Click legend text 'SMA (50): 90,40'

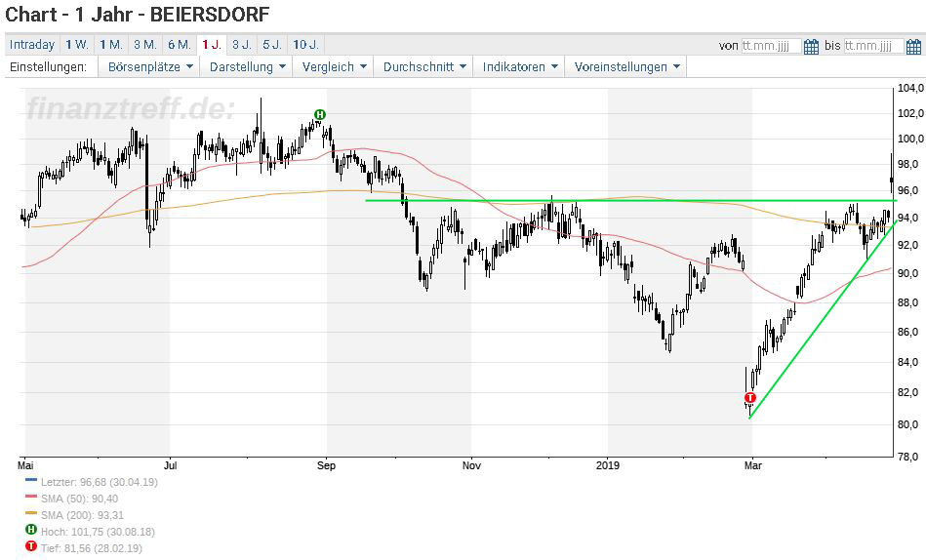point(79,500)
